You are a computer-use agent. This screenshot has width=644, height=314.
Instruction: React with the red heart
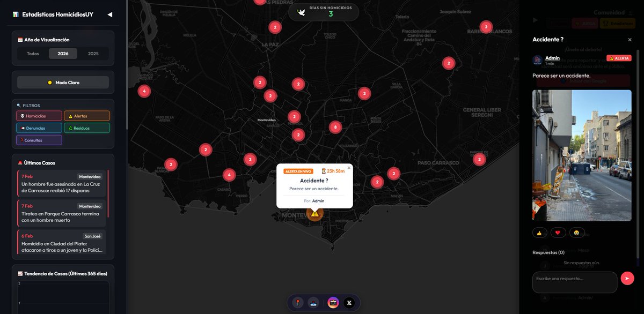click(558, 233)
